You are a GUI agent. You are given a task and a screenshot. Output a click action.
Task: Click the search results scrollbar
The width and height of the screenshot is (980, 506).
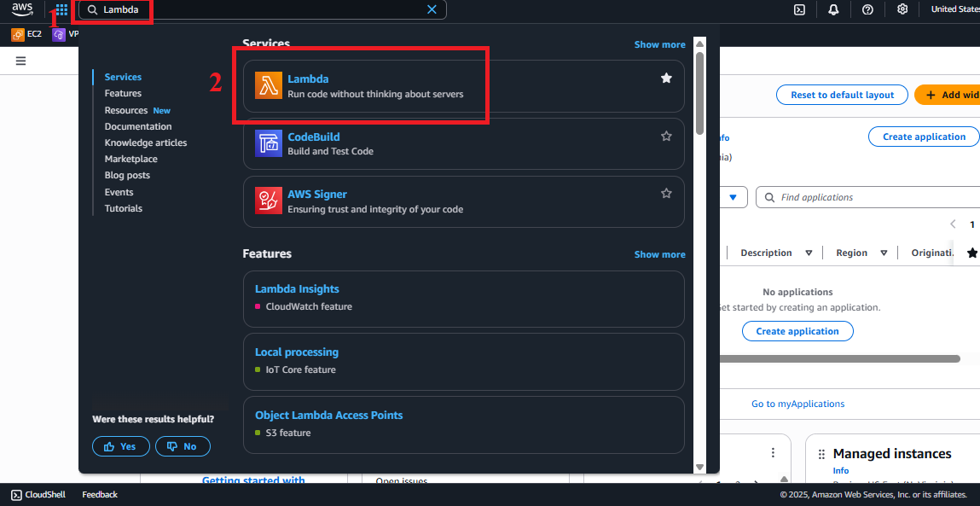click(700, 92)
